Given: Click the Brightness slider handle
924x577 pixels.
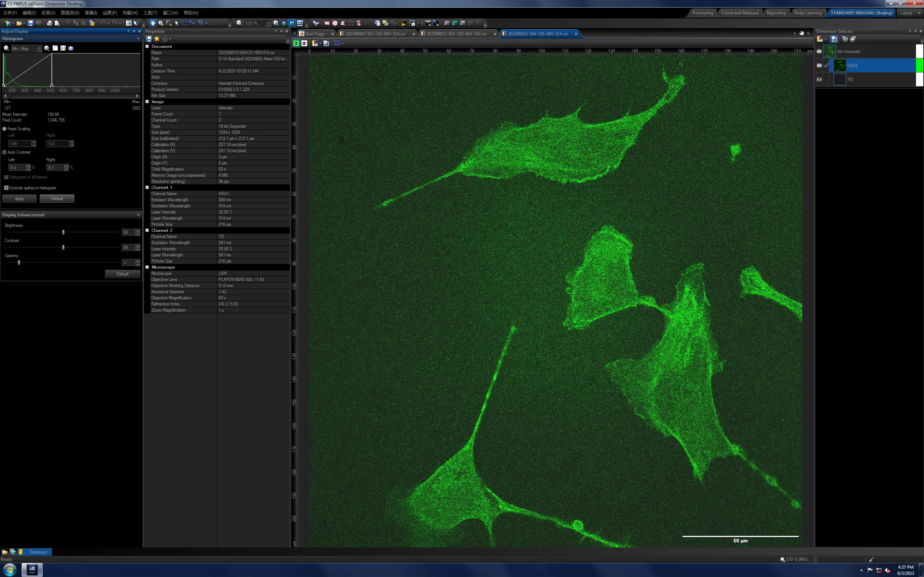Looking at the screenshot, I should [x=64, y=232].
